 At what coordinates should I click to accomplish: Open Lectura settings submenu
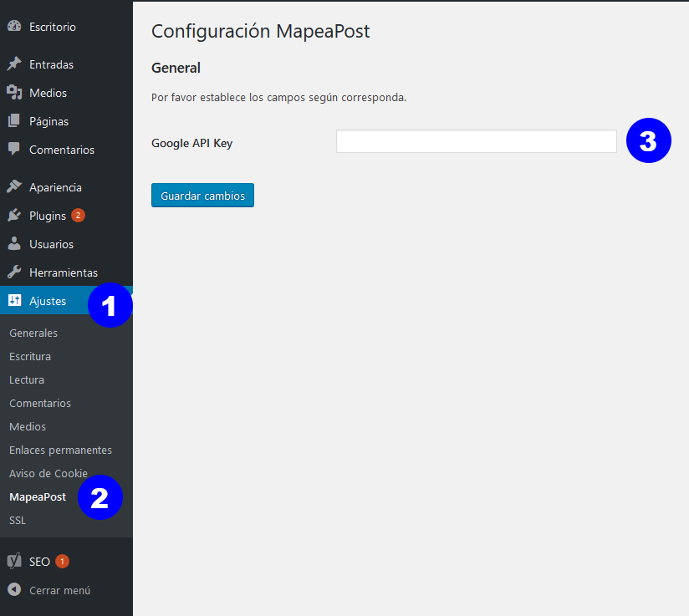[x=27, y=379]
